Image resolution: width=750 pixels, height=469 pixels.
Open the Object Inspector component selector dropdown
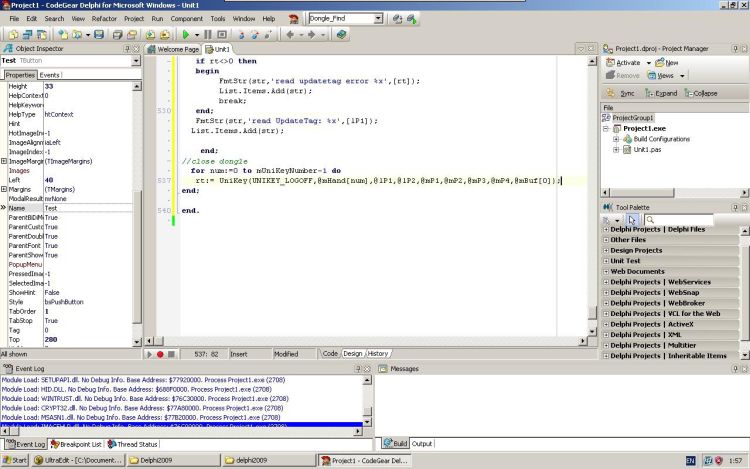click(x=136, y=61)
